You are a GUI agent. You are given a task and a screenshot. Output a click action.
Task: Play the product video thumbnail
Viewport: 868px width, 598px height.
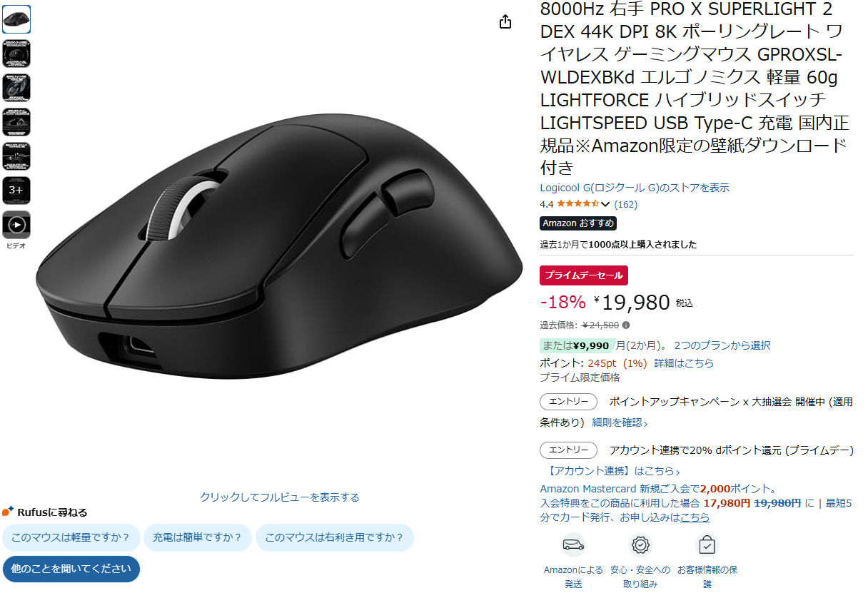[16, 225]
